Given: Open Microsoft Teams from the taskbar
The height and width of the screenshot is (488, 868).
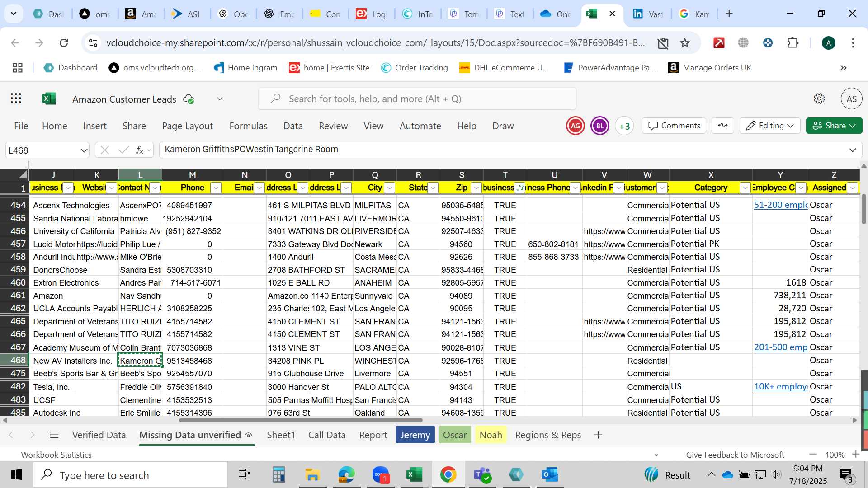Looking at the screenshot, I should [x=482, y=475].
